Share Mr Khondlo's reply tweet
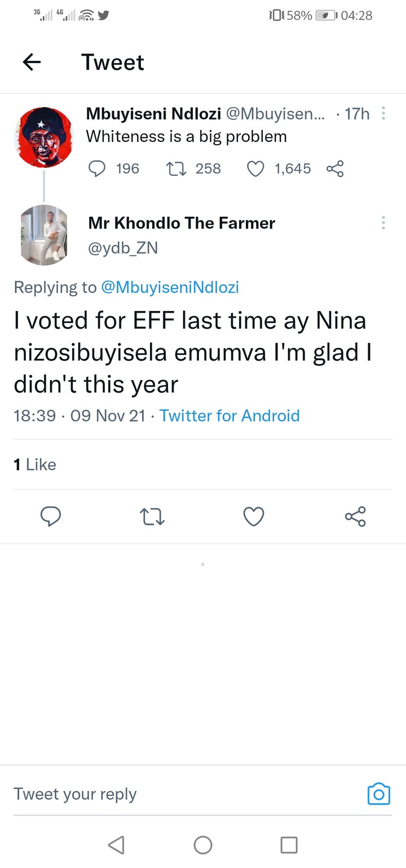 (x=355, y=516)
